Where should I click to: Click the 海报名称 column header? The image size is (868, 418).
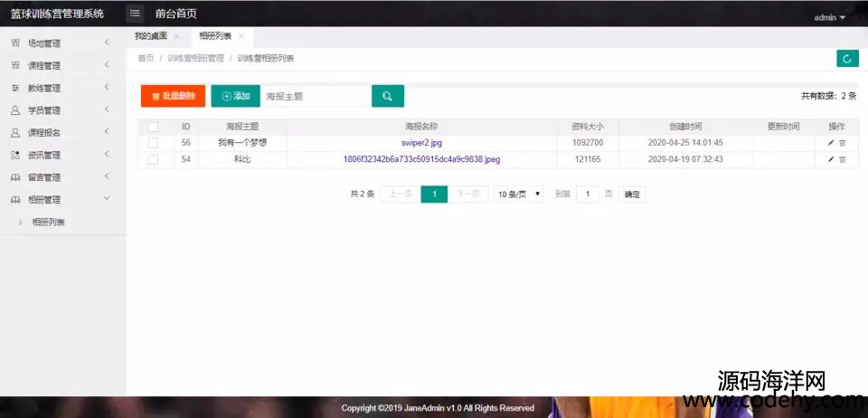[422, 127]
